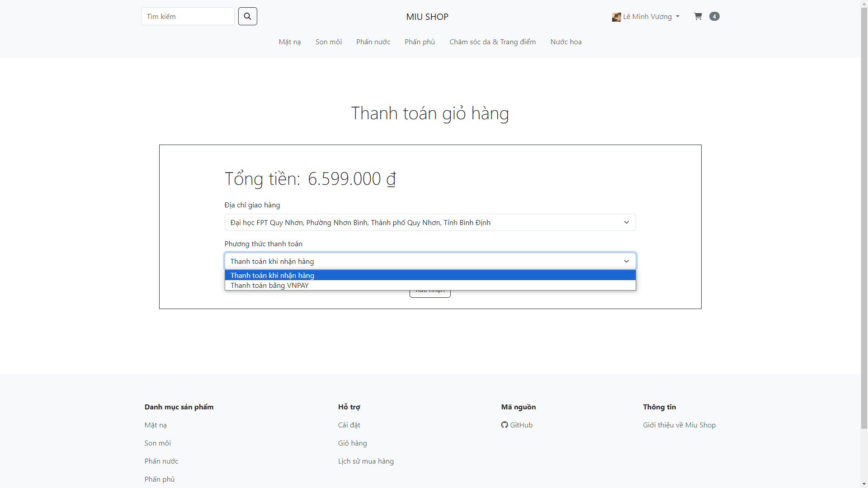The width and height of the screenshot is (868, 488).
Task: Open Son môi category in navbar
Action: click(328, 42)
